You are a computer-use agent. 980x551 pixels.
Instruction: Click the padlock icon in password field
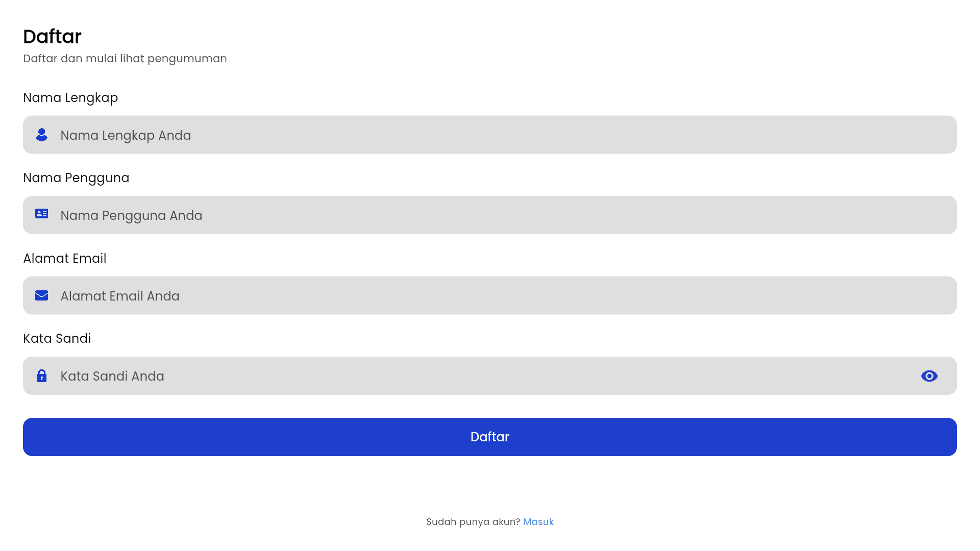click(42, 376)
